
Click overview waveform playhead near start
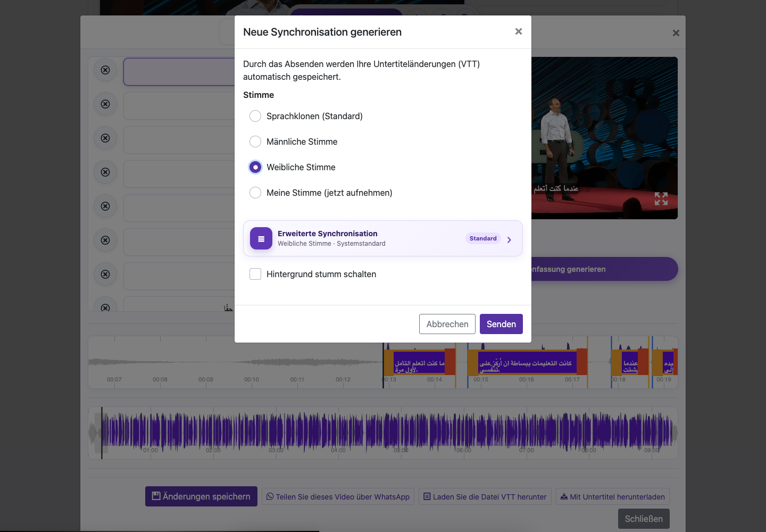[x=102, y=433]
